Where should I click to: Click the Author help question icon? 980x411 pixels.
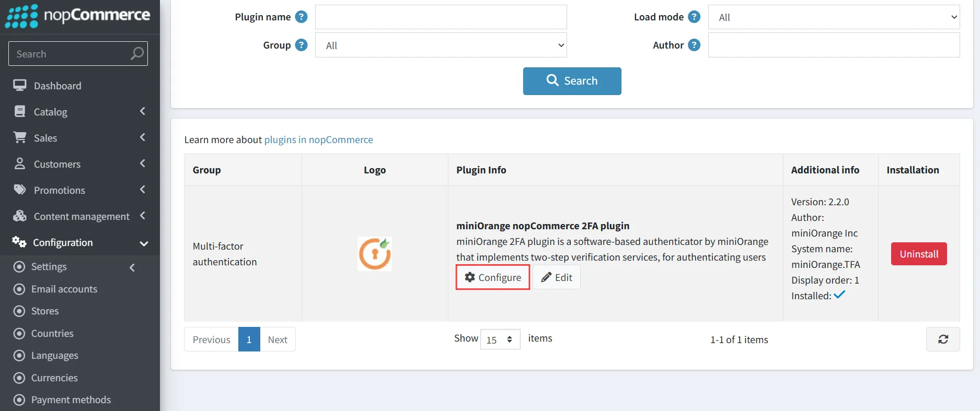(694, 45)
